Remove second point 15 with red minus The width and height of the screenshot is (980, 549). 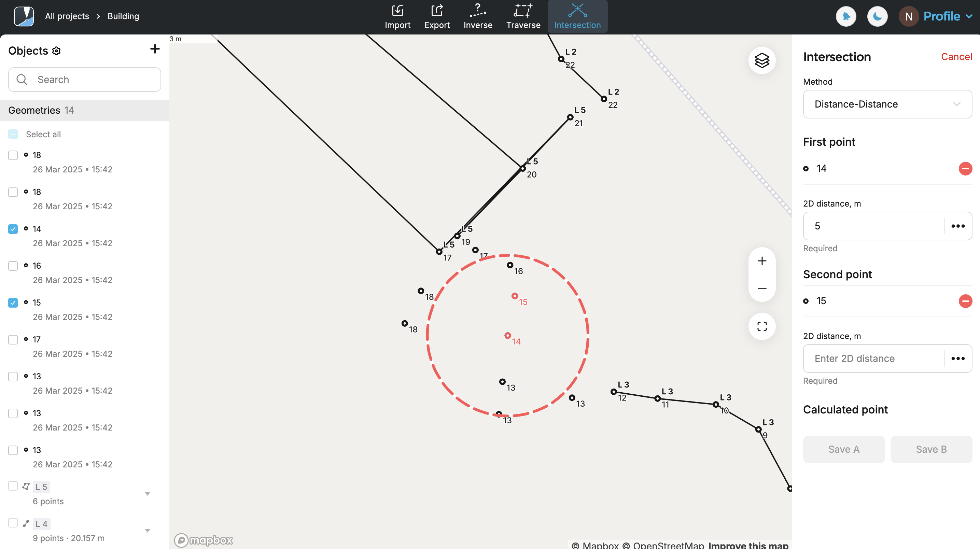tap(966, 301)
